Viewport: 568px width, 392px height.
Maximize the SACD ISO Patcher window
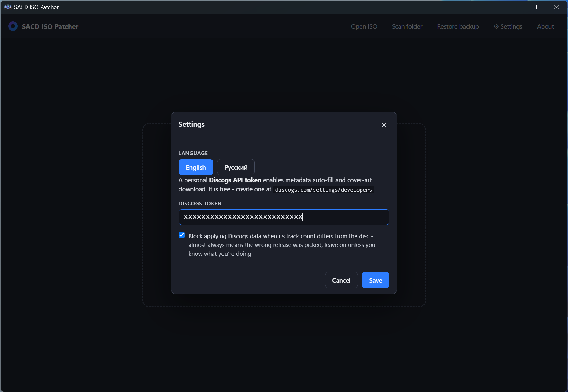534,7
